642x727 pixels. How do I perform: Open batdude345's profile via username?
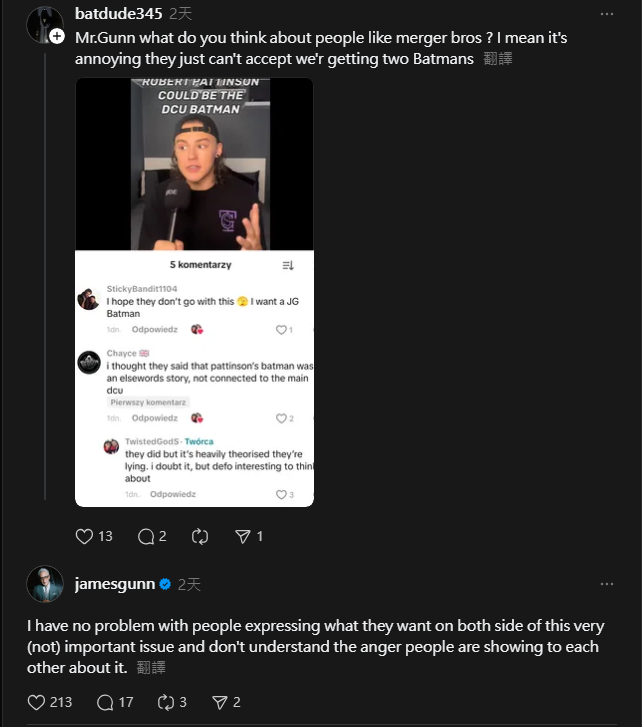click(118, 14)
